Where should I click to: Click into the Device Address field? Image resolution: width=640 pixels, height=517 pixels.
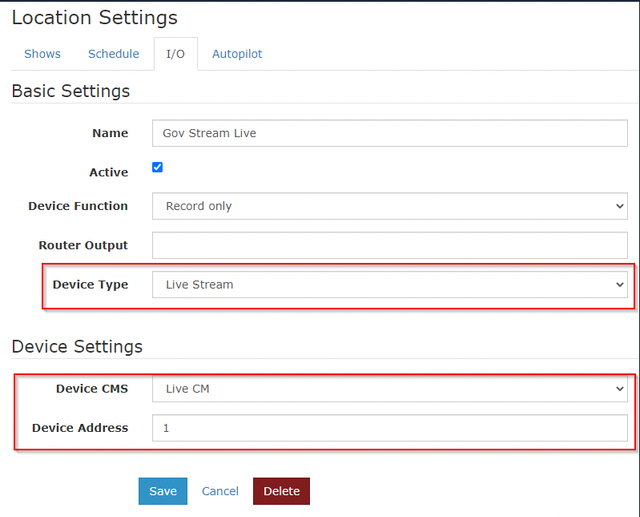390,428
